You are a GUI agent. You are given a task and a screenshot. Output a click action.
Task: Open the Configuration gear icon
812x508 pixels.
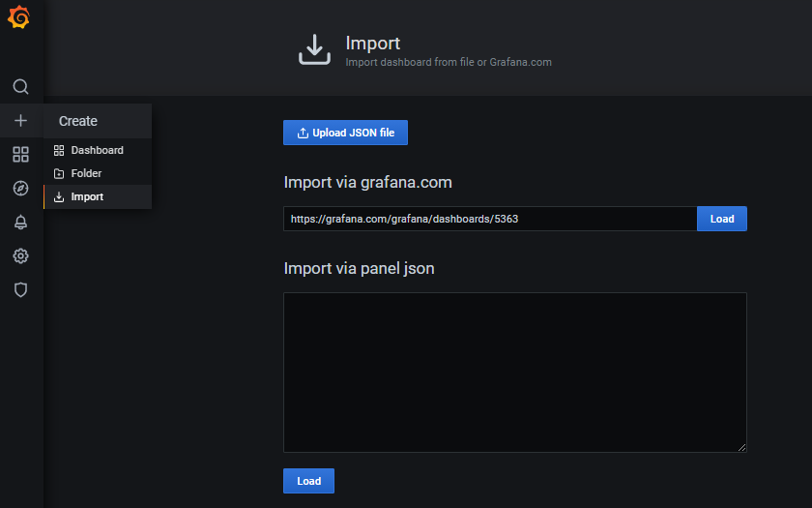tap(20, 255)
